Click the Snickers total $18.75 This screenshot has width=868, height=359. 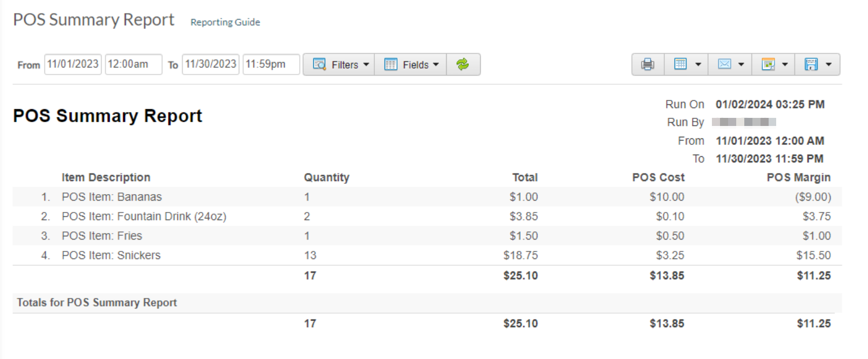click(x=521, y=255)
